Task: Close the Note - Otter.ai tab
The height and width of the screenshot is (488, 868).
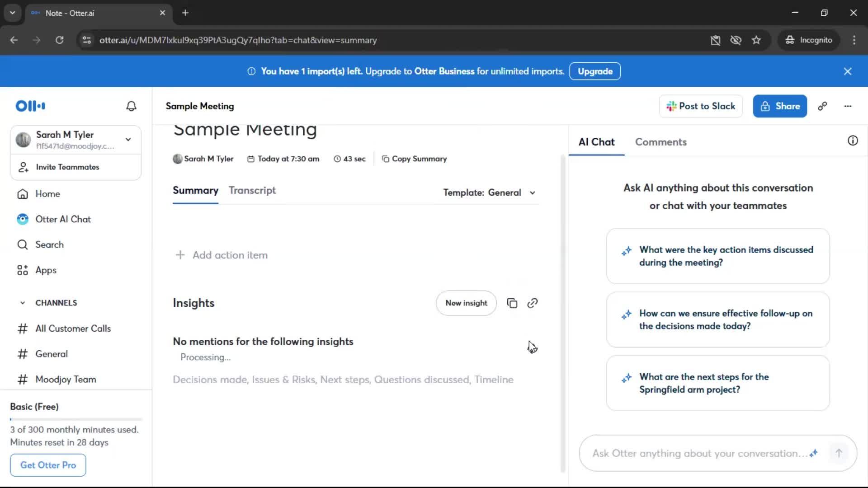Action: (x=162, y=13)
